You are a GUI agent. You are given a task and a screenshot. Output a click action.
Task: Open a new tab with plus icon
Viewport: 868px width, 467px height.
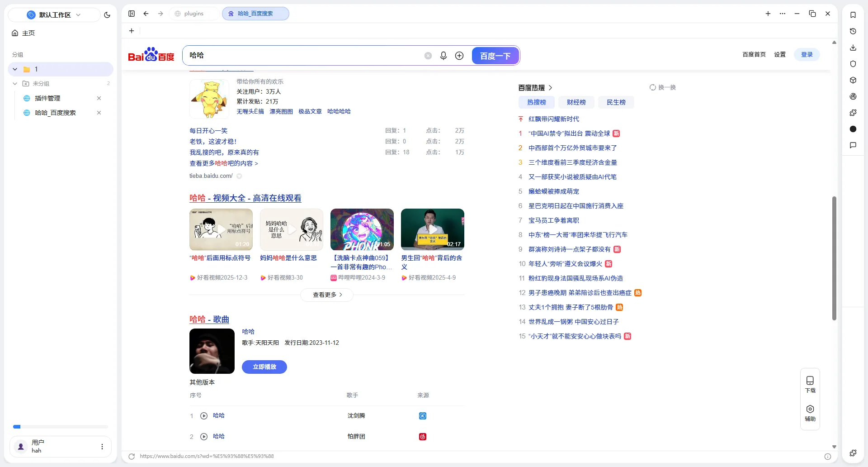[768, 14]
